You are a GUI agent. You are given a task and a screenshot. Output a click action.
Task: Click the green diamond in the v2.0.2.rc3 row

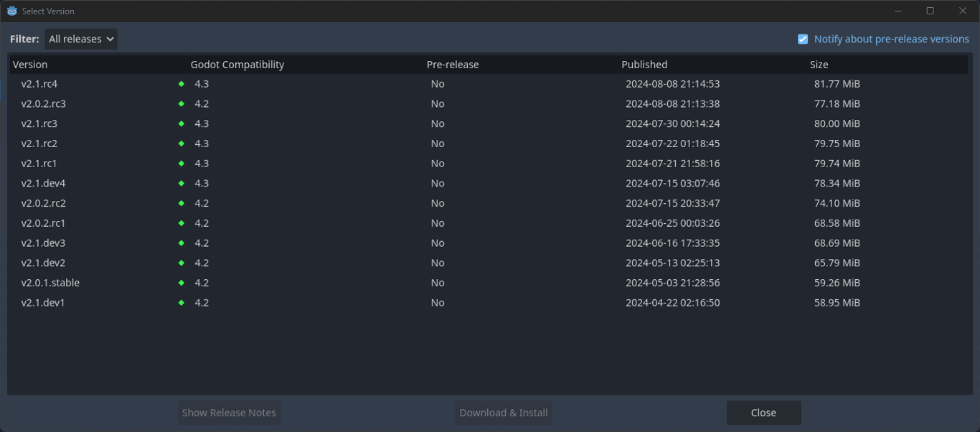pyautogui.click(x=182, y=104)
